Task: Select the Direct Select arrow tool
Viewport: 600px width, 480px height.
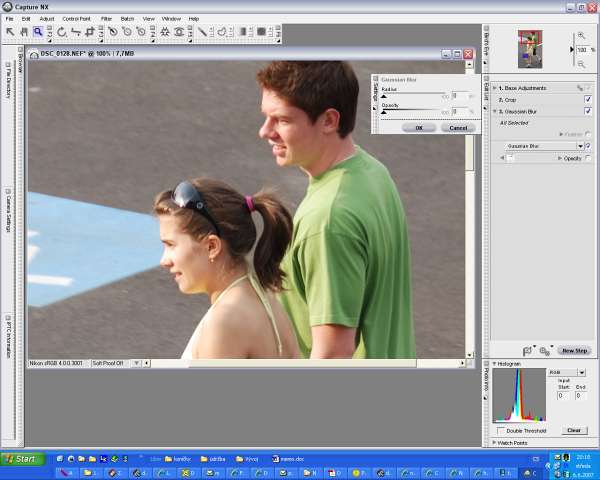Action: [x=10, y=32]
